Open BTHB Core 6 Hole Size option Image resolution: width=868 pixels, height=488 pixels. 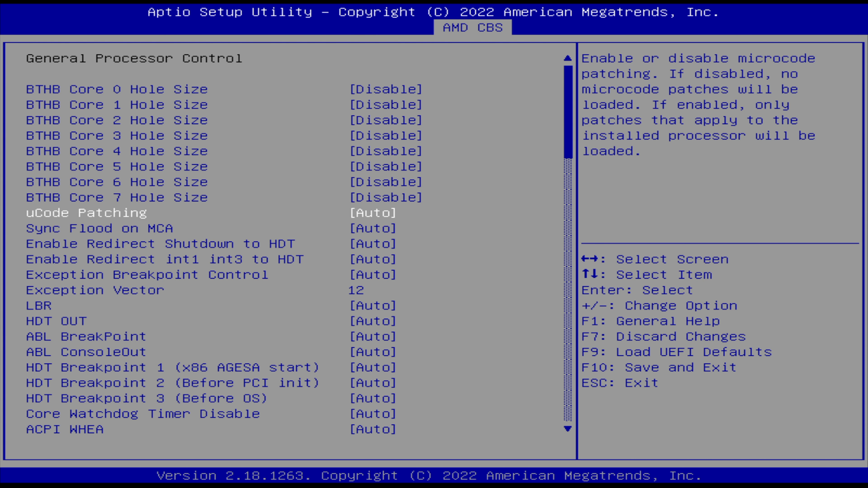386,182
